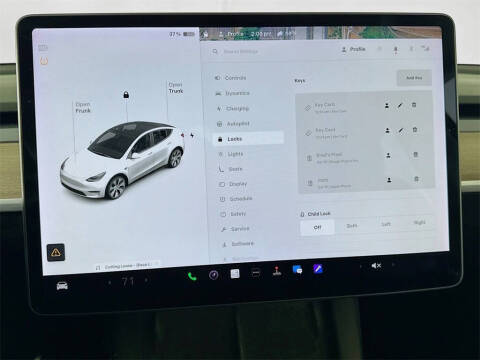Tap the cellular signal icon in header

tap(425, 48)
